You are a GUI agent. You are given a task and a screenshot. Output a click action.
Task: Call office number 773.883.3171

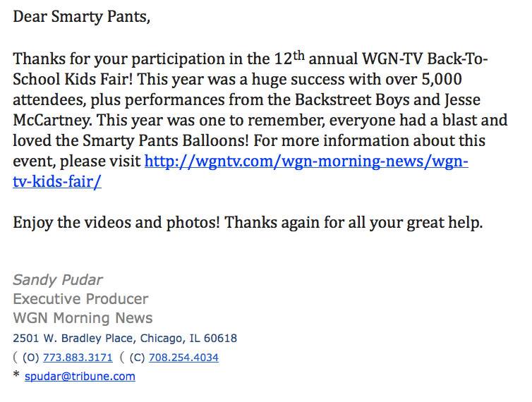point(78,358)
